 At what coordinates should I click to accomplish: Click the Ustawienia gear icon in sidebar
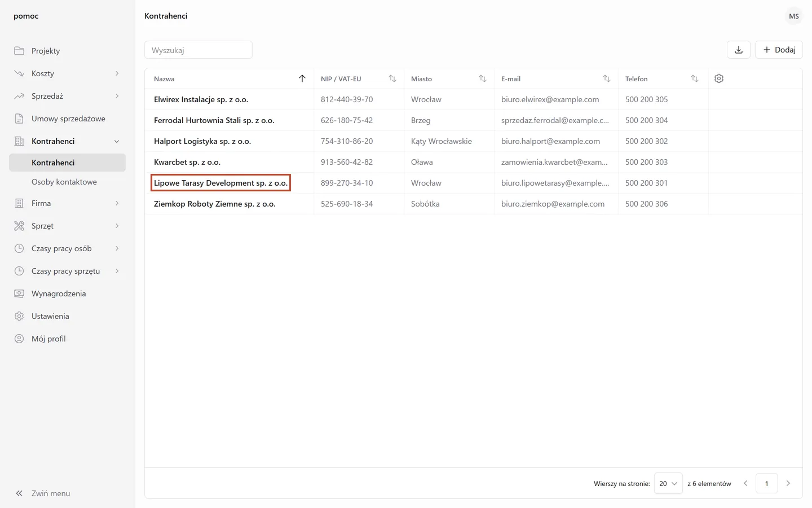pyautogui.click(x=19, y=316)
